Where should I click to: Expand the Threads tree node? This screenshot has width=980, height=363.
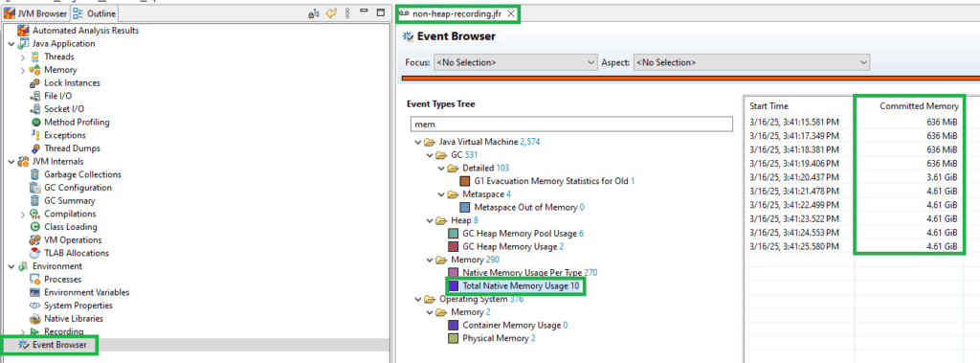click(x=23, y=57)
